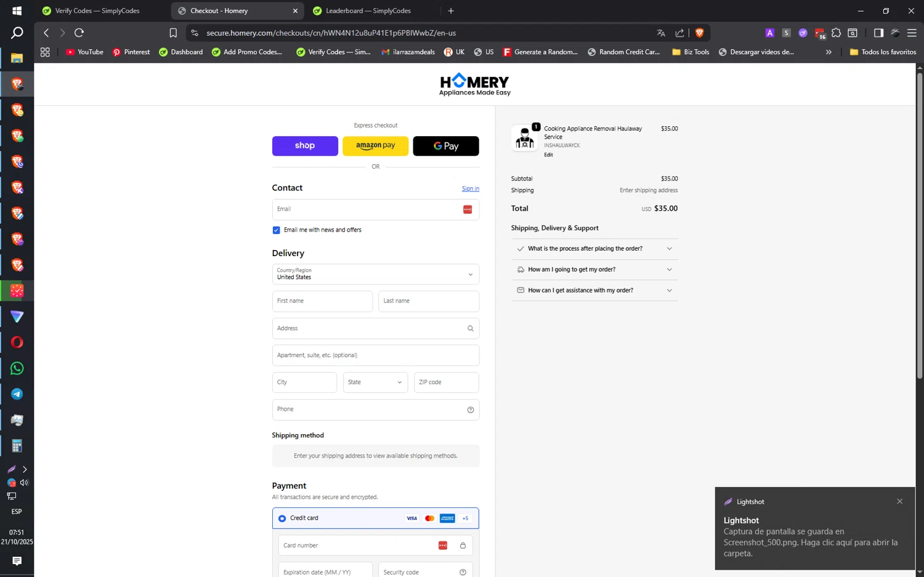Open the browser hamburger menu
This screenshot has height=577, width=924.
point(912,33)
